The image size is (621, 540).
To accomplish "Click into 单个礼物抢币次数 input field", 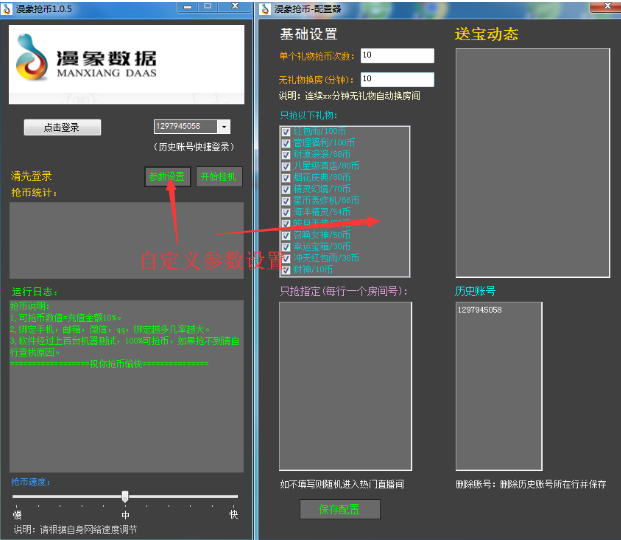I will [x=397, y=55].
